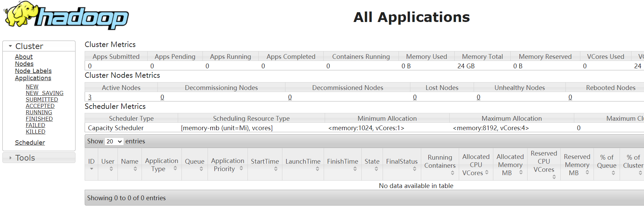Sort table by Application Type column
Screen dimensions: 644x210
coord(162,164)
